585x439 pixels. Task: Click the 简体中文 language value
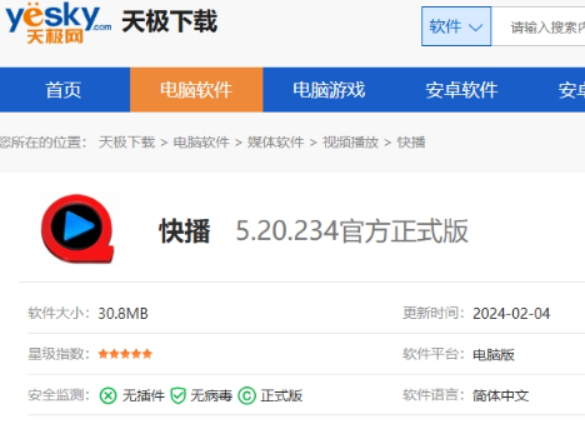pos(501,396)
